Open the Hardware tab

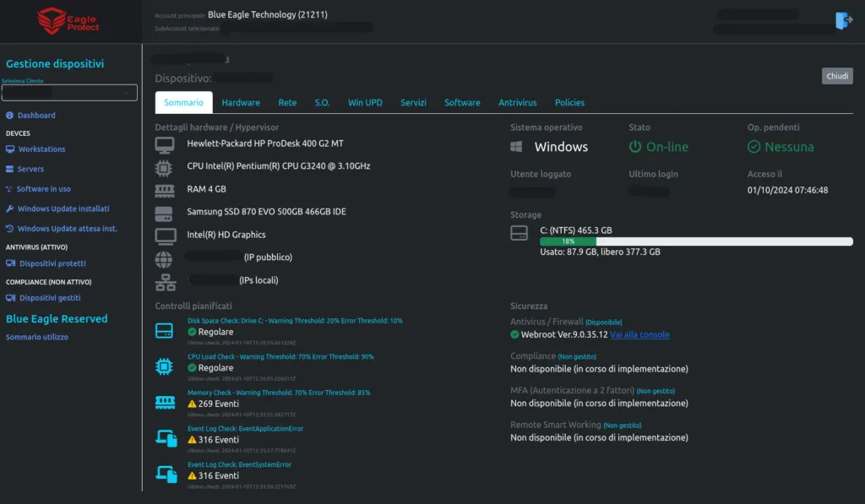(x=241, y=102)
